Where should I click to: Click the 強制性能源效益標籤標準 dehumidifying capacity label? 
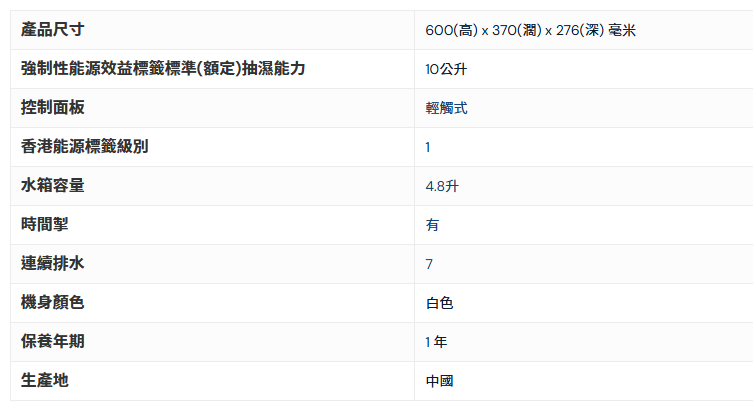pos(163,69)
